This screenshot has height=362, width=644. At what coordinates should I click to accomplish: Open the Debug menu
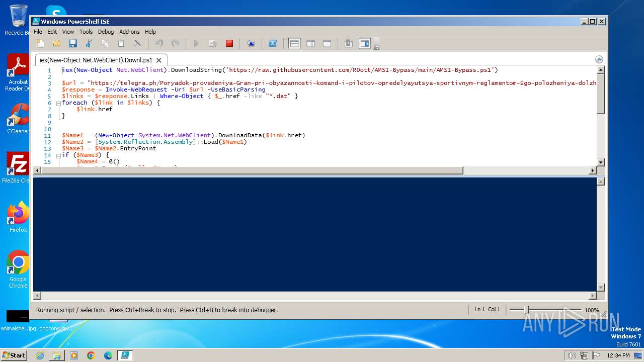106,32
